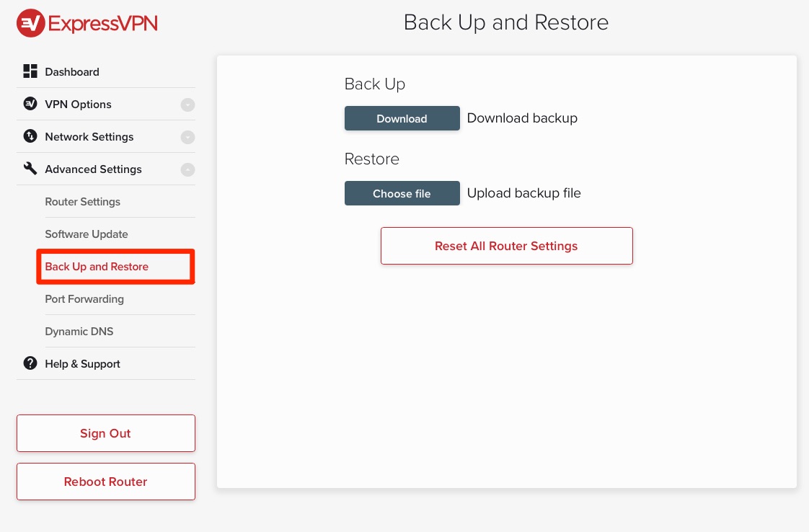Click Reset All Router Settings

tap(506, 245)
